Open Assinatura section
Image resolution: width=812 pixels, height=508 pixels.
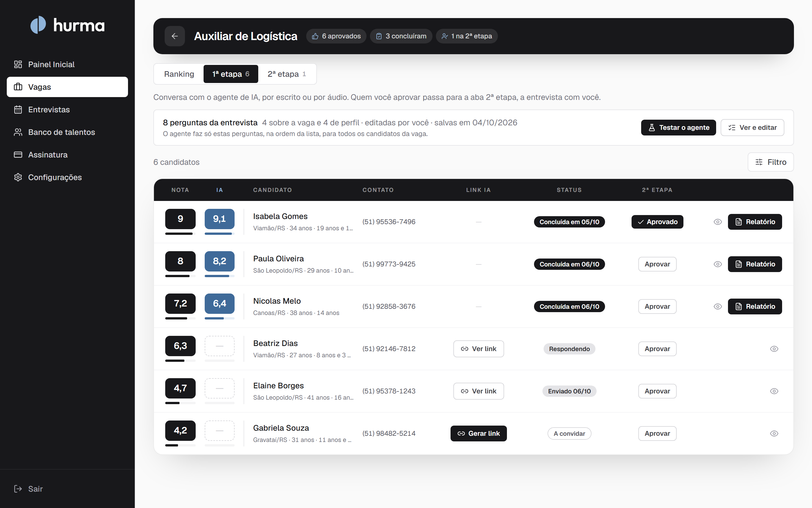click(67, 155)
